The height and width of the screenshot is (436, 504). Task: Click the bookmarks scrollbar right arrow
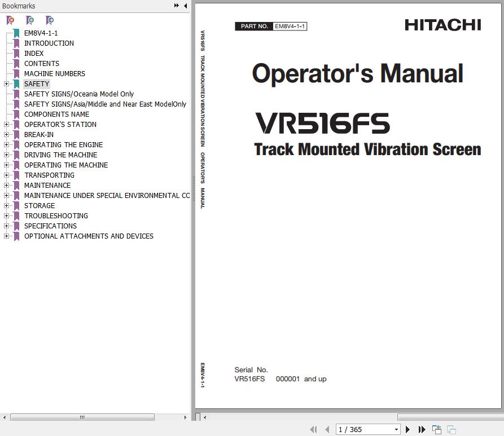[185, 417]
